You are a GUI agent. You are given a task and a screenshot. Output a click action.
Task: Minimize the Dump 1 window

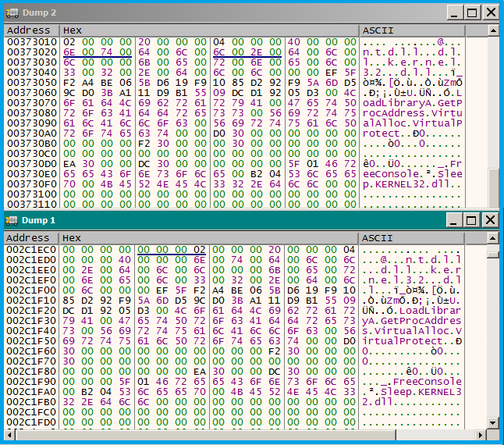click(x=456, y=220)
